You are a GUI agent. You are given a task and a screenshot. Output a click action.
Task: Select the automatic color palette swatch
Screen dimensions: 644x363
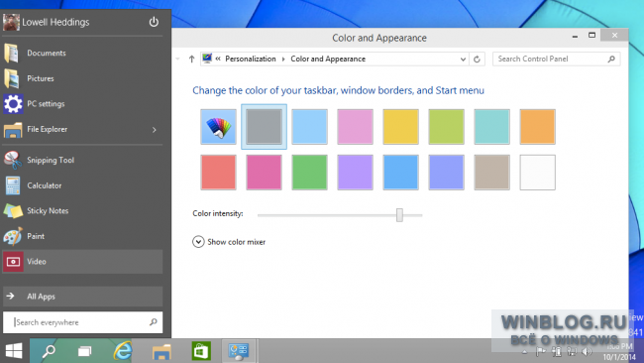click(x=218, y=127)
